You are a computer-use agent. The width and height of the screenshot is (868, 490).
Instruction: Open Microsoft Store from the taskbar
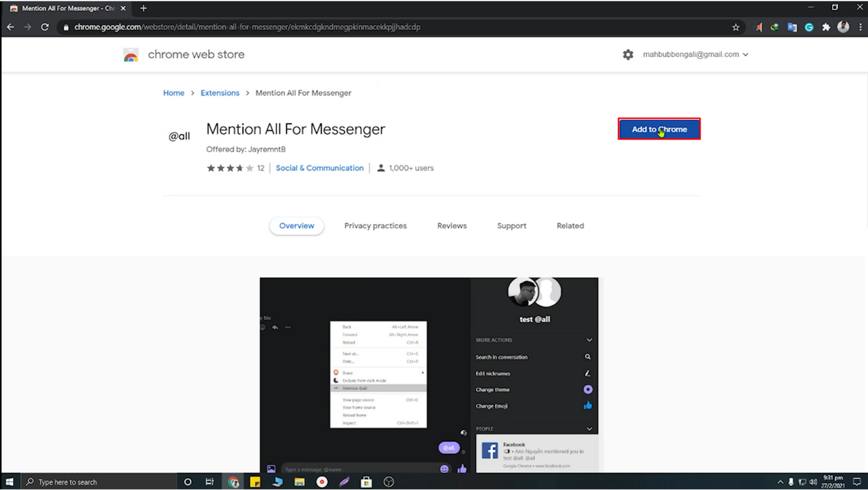point(366,482)
